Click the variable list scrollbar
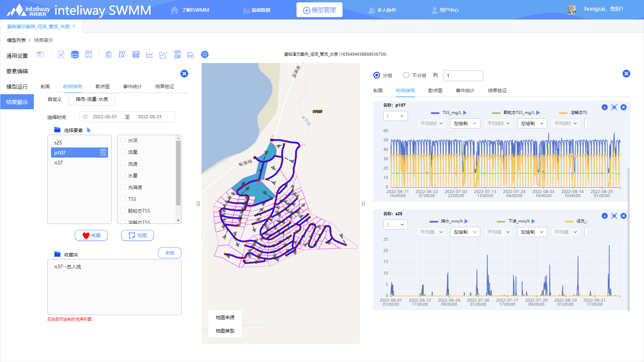This screenshot has width=644, height=362. click(x=178, y=173)
